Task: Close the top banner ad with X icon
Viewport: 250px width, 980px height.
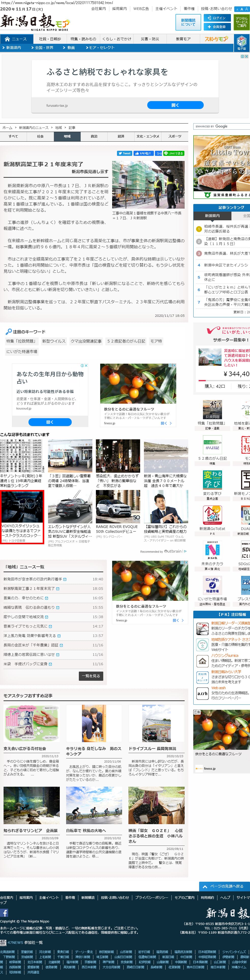Action: point(246,56)
